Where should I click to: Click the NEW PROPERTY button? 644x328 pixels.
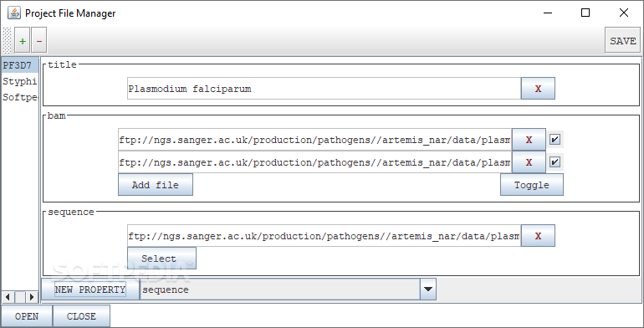90,290
